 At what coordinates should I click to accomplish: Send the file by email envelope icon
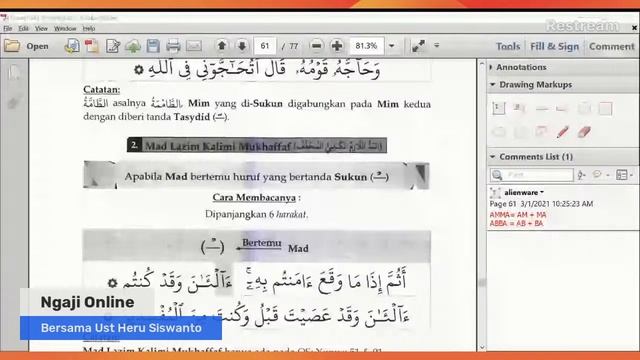(x=194, y=46)
